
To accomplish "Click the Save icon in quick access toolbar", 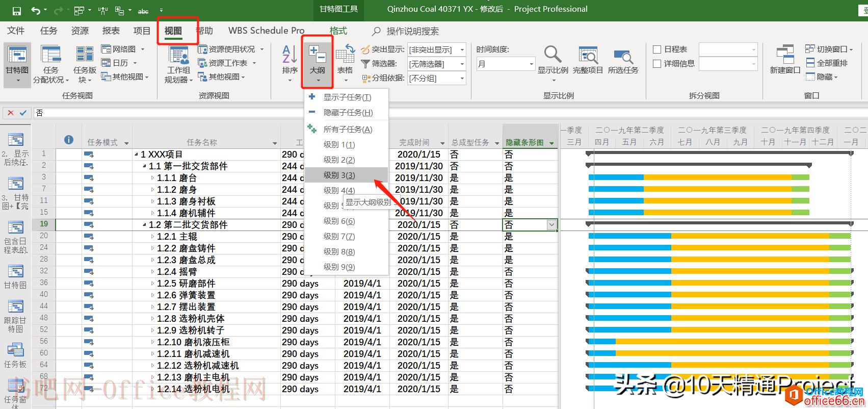I will tap(16, 11).
